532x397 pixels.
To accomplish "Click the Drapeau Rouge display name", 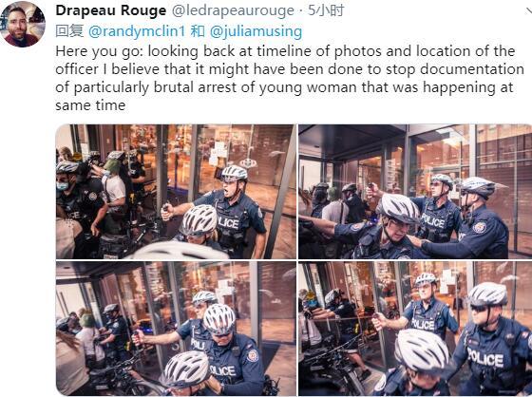I will pos(111,10).
